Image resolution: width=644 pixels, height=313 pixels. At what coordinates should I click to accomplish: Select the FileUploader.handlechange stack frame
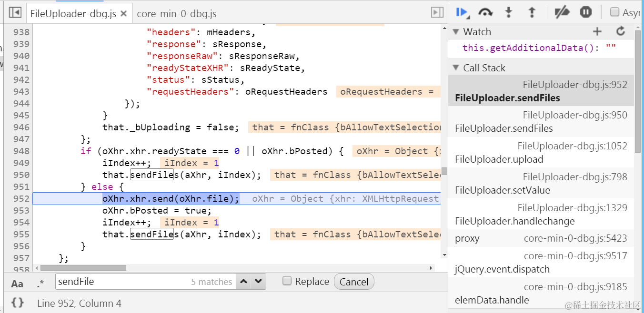tap(541, 215)
